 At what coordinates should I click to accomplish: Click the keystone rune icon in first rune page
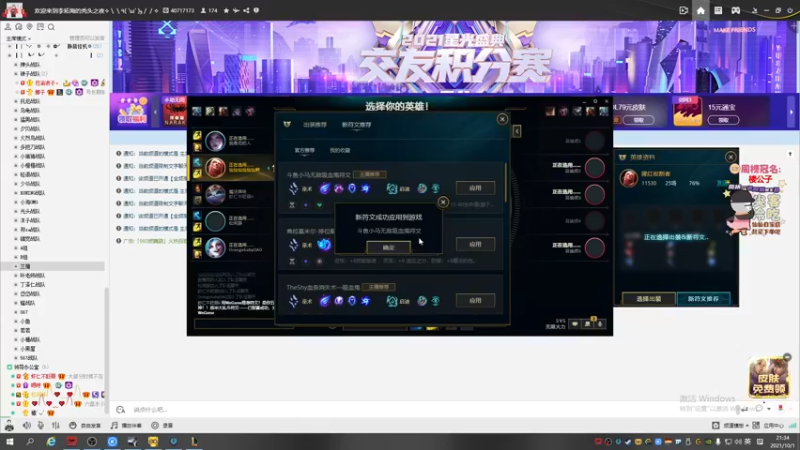tap(324, 188)
